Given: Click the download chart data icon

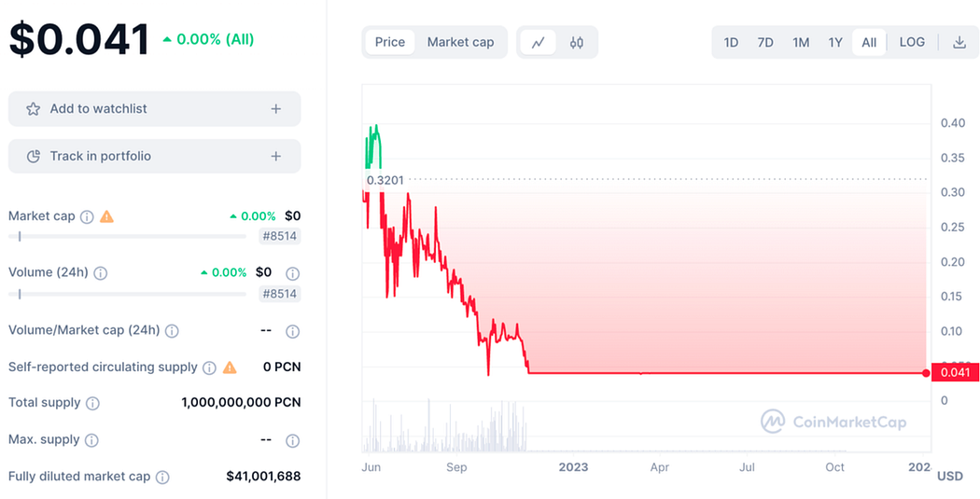Looking at the screenshot, I should (x=959, y=42).
